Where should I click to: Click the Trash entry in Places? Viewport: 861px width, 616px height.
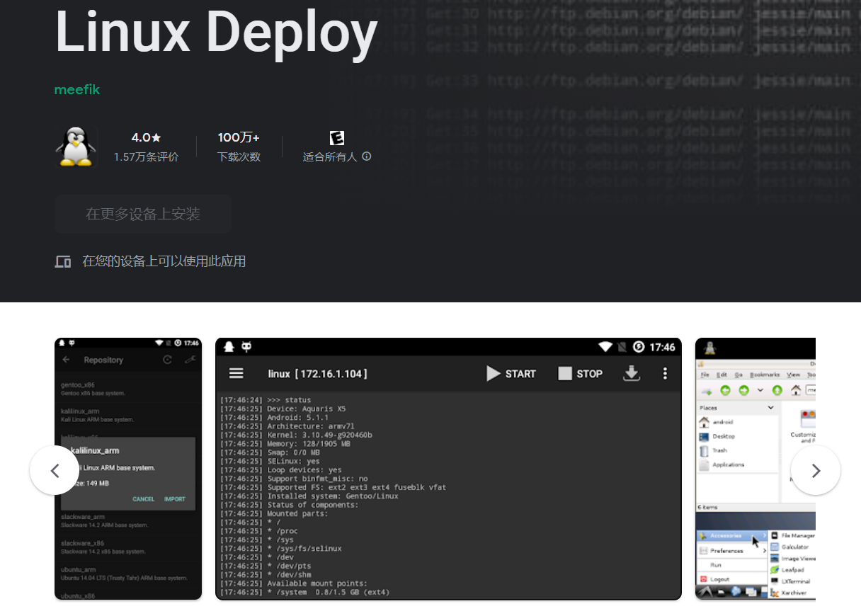click(x=713, y=450)
